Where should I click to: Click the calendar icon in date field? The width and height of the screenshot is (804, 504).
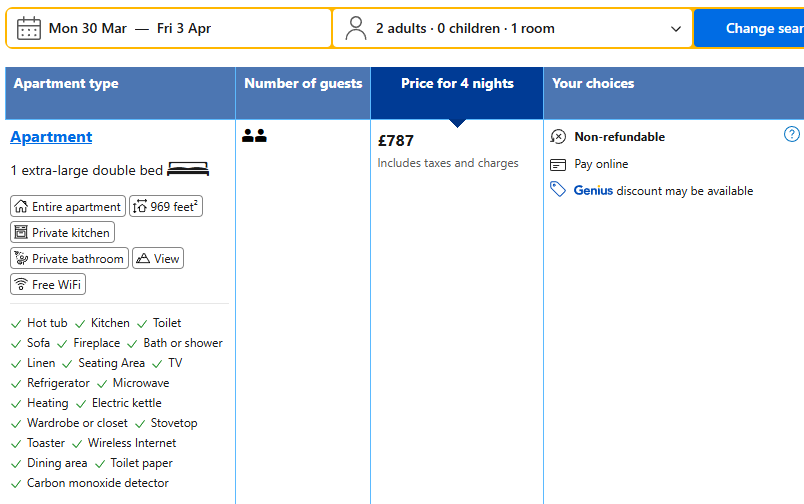(29, 28)
